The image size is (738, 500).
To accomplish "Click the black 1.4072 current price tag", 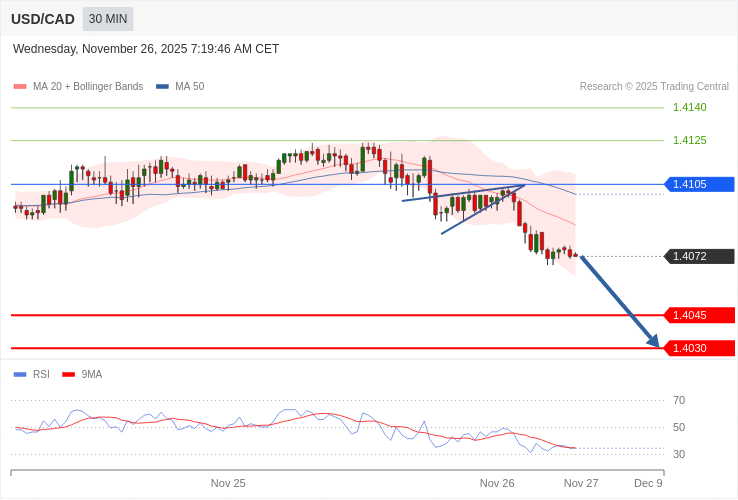I will [699, 256].
